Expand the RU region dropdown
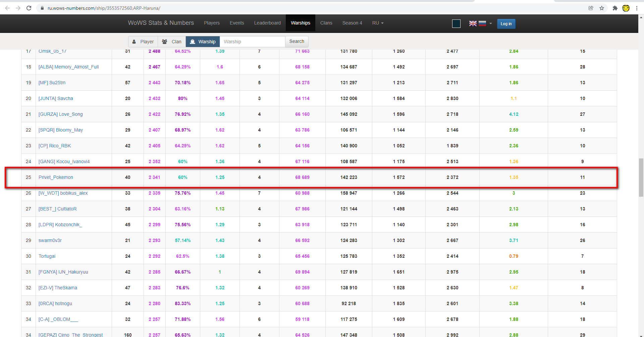 pos(378,23)
